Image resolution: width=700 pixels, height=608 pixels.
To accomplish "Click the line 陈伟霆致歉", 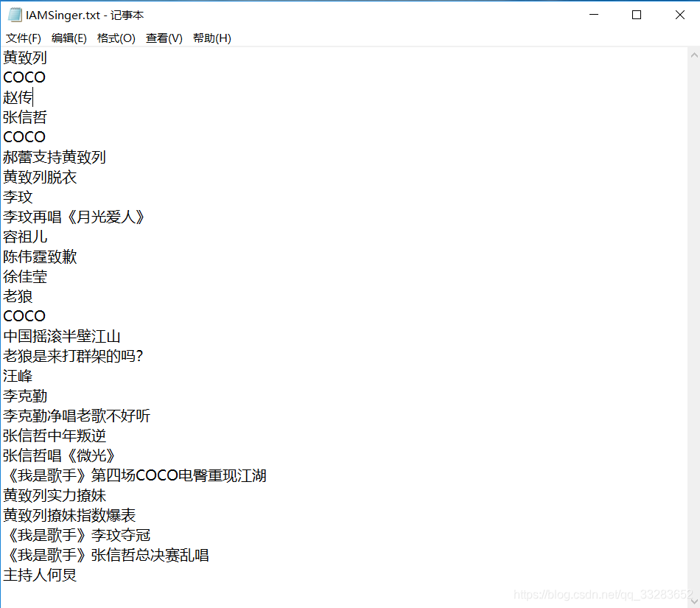I will coord(40,256).
